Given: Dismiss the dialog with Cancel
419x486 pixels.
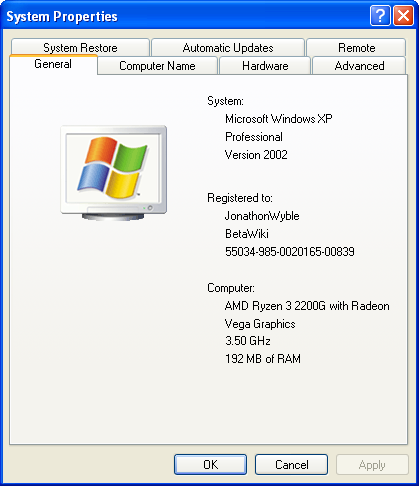Looking at the screenshot, I should point(291,464).
